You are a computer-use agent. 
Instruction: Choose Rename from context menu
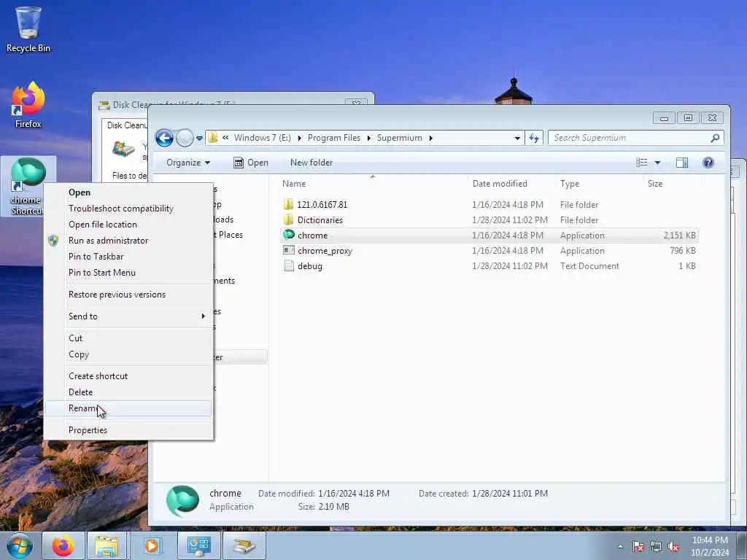(x=128, y=408)
